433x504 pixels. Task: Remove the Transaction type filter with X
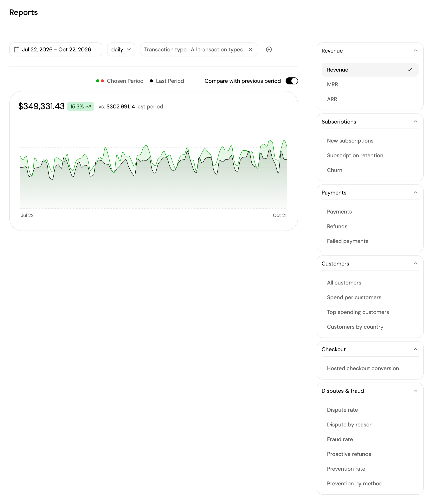250,50
